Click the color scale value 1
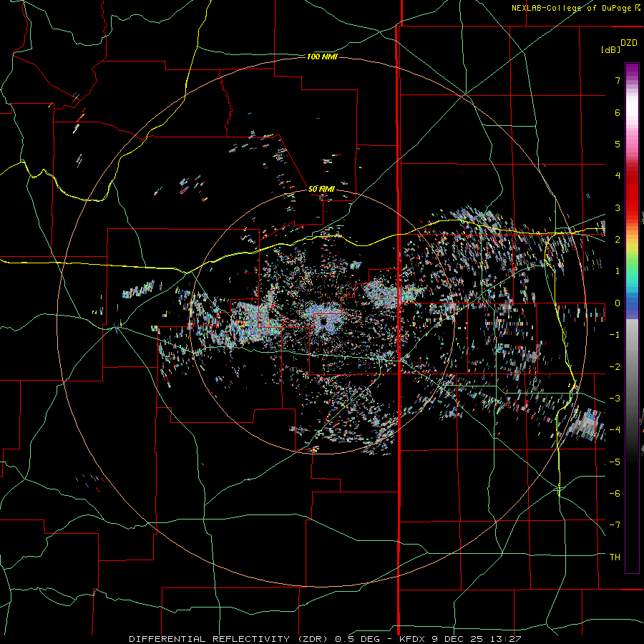The image size is (644, 644). pos(618,271)
